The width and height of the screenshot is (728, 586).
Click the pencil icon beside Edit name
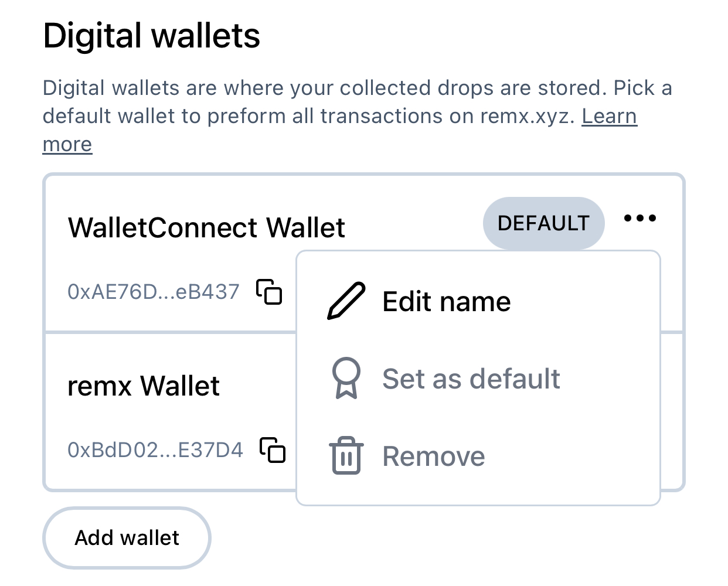[346, 301]
